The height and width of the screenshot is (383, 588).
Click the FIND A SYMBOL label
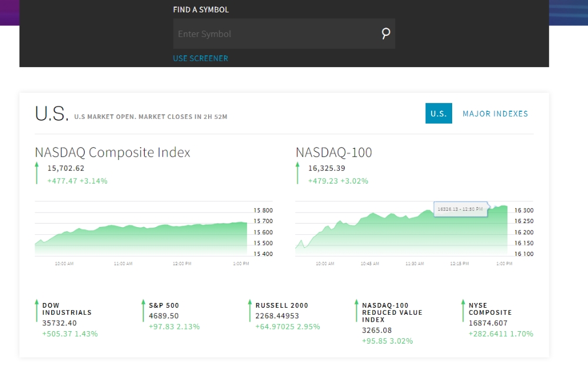point(201,10)
